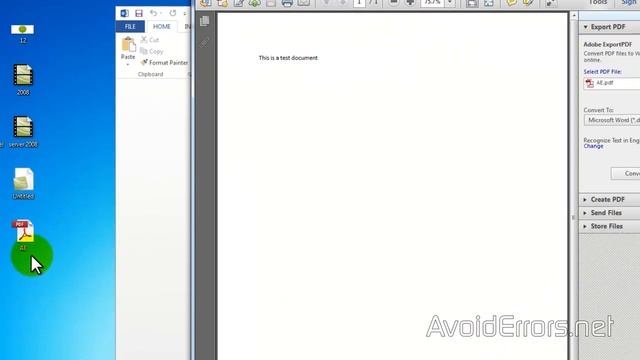
Task: Click Change recognize text language link
Action: [593, 146]
